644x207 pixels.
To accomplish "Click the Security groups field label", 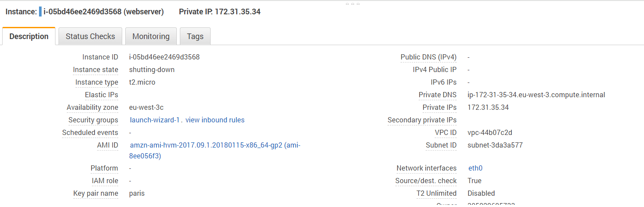I will (x=93, y=120).
